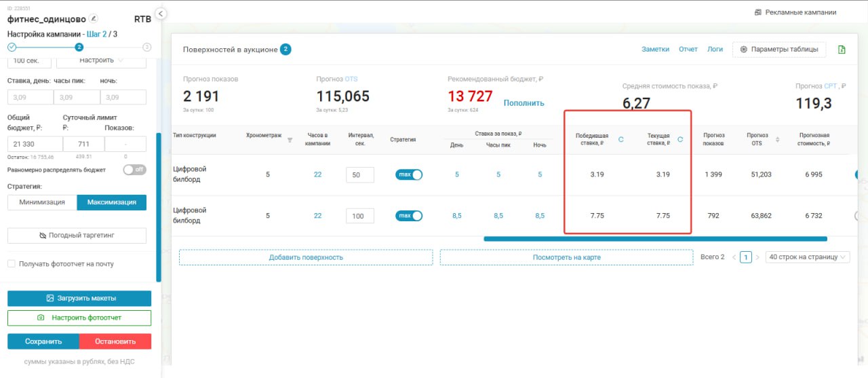Viewport: 868px width, 378px height.
Task: Select page 1 in pagination
Action: point(746,257)
